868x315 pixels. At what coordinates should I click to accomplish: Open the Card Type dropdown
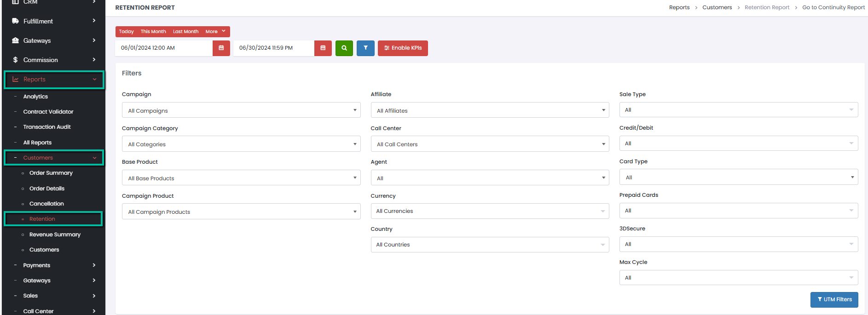point(738,178)
